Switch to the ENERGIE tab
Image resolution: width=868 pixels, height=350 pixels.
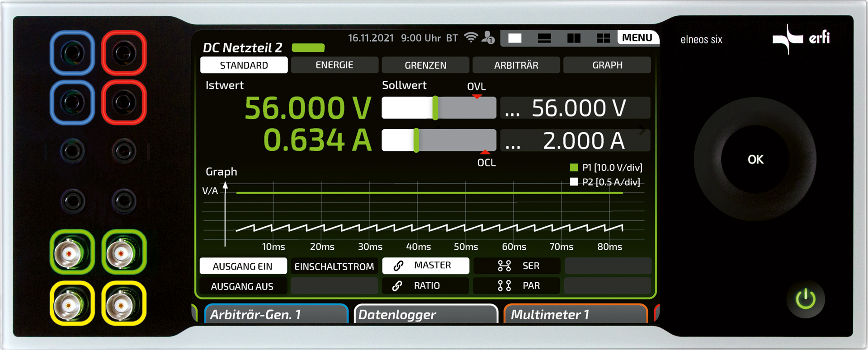click(x=335, y=65)
